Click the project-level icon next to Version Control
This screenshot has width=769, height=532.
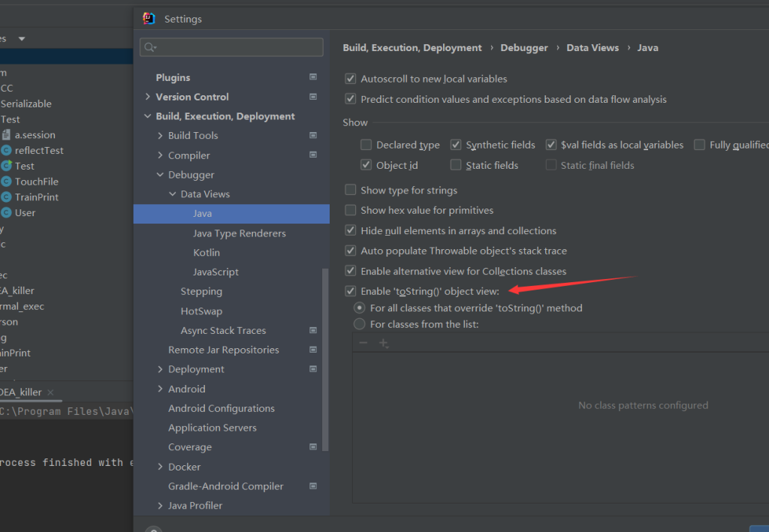click(313, 97)
